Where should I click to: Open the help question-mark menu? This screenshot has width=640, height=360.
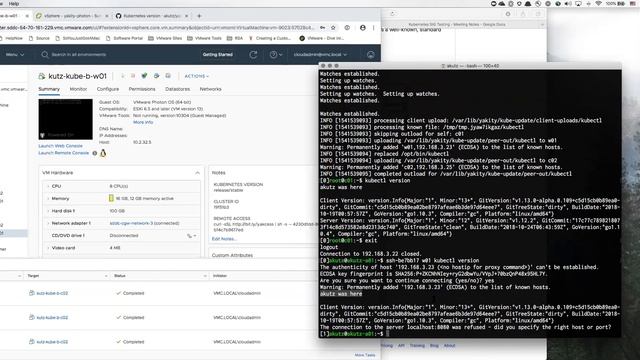click(276, 55)
